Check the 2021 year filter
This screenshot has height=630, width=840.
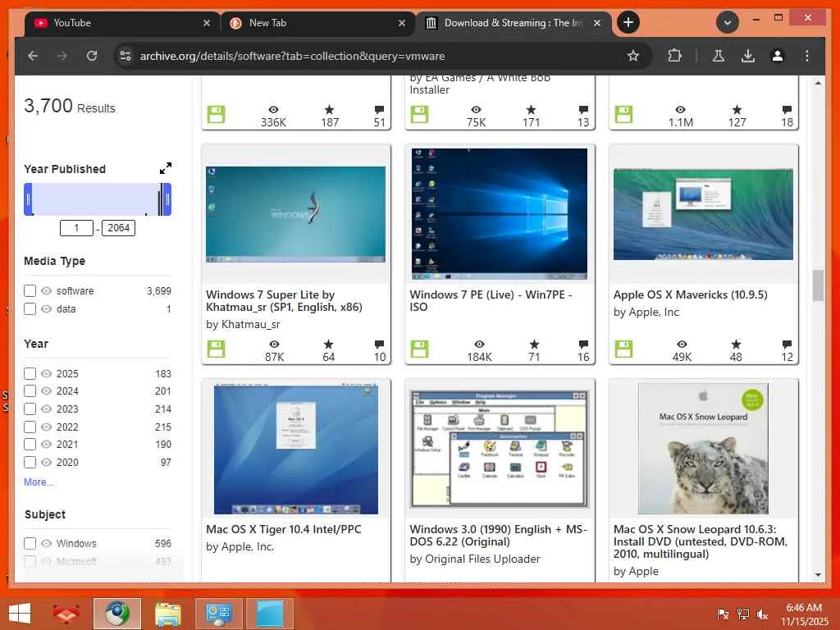click(x=30, y=444)
